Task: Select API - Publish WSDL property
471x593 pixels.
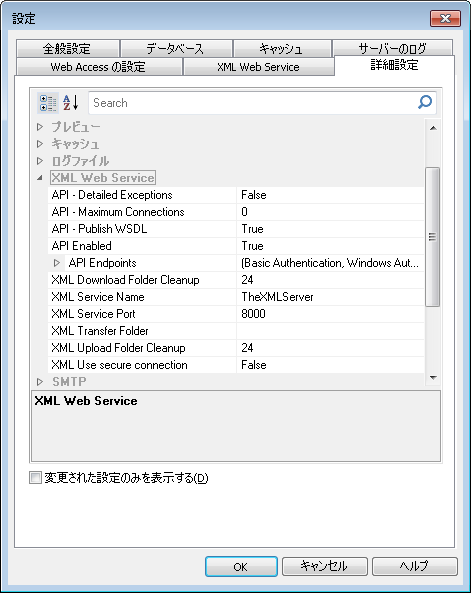Action: pos(142,229)
